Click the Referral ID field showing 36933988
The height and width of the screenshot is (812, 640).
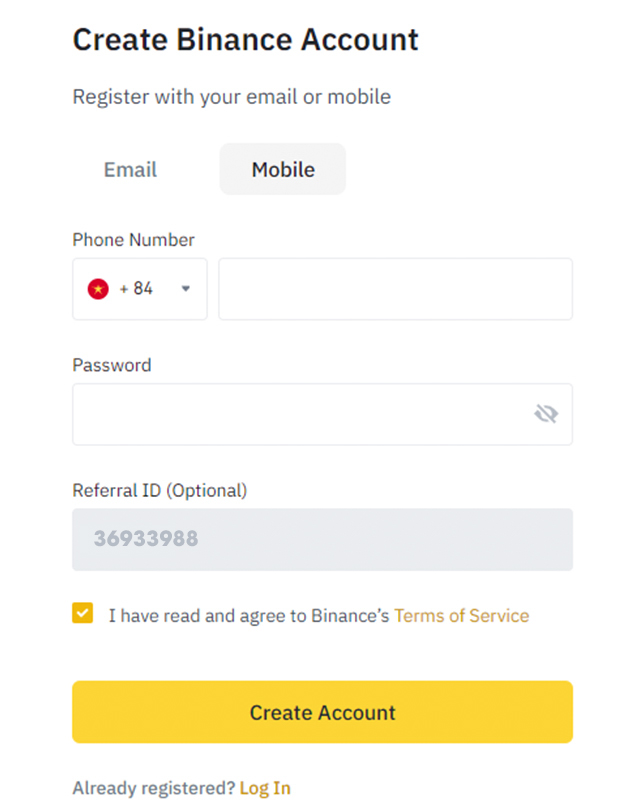click(322, 540)
